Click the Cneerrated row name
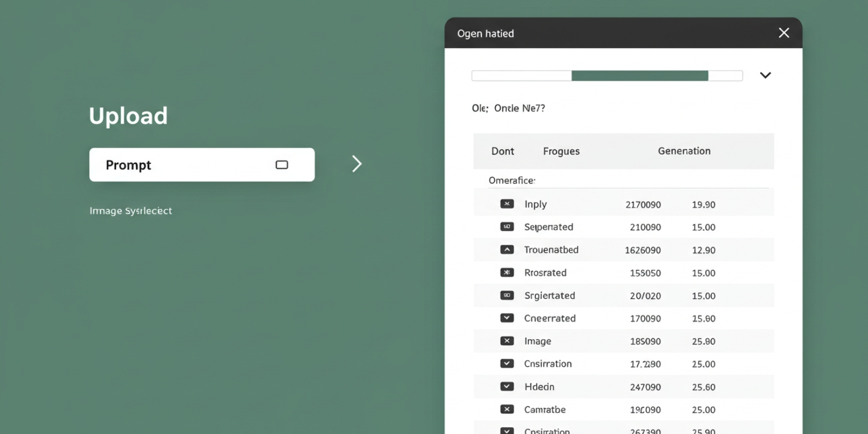The image size is (868, 434). click(550, 318)
